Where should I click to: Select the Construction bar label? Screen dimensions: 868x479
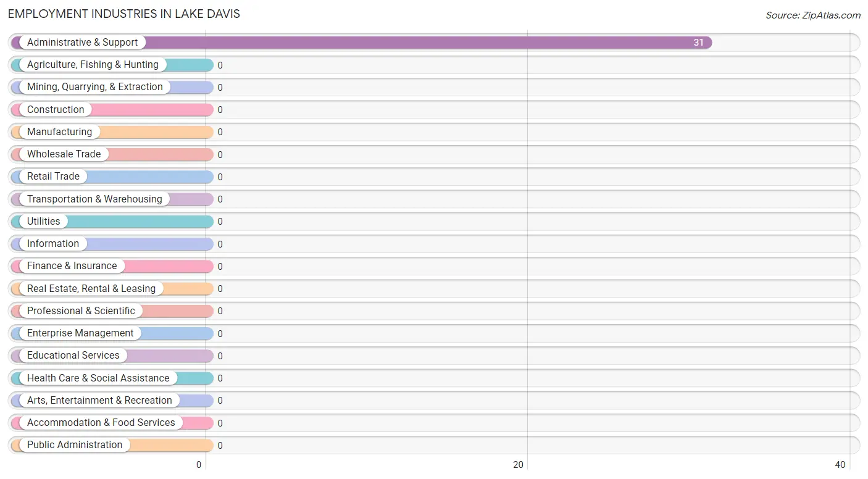click(56, 110)
